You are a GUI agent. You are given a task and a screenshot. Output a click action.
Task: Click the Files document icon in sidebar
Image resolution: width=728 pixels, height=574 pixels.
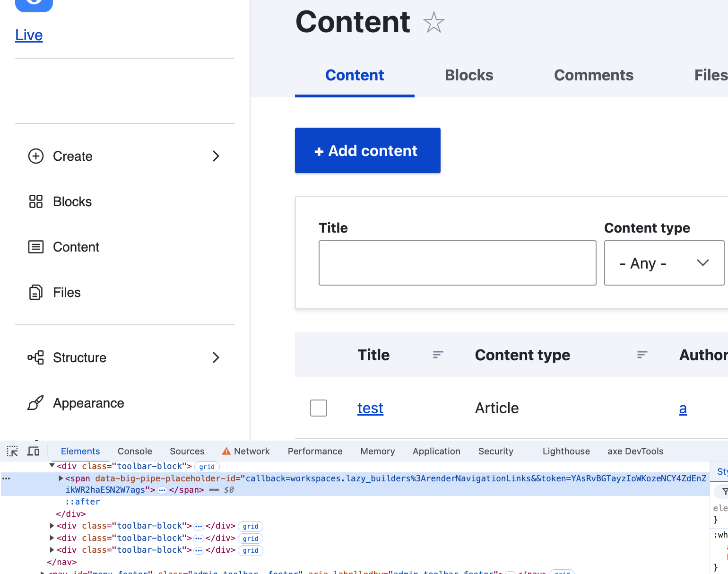tap(36, 292)
